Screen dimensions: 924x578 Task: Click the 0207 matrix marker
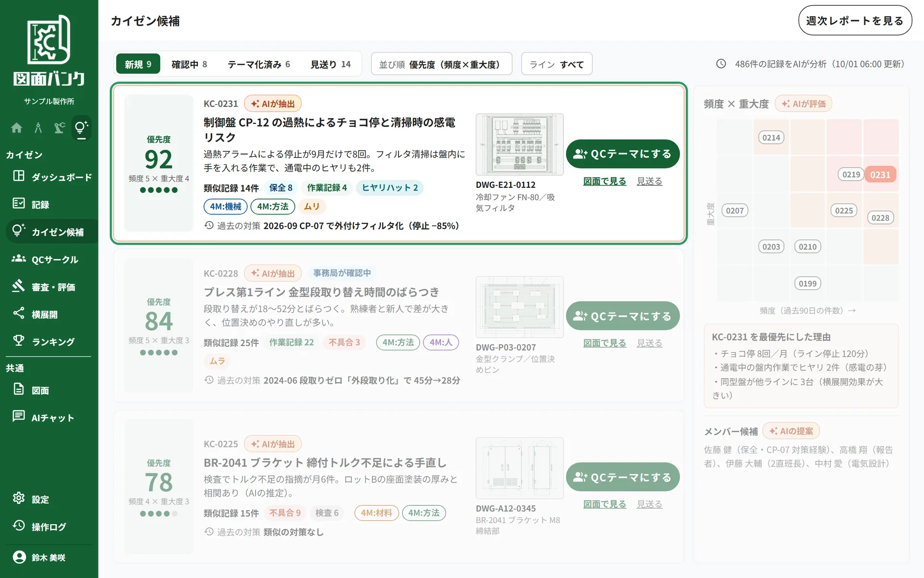coord(735,210)
